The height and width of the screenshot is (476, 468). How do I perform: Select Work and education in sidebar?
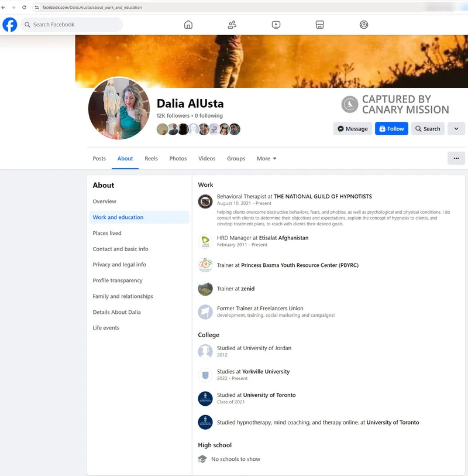pyautogui.click(x=139, y=217)
